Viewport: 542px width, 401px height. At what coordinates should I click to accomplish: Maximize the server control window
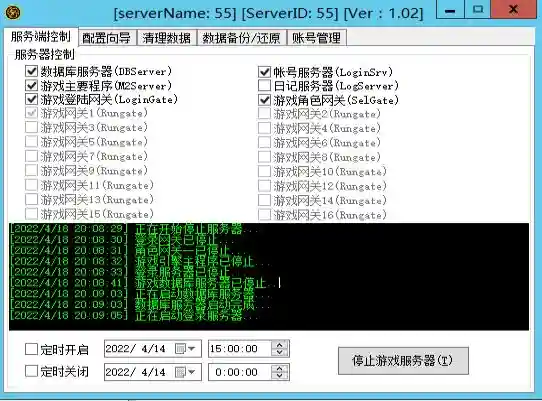(478, 9)
